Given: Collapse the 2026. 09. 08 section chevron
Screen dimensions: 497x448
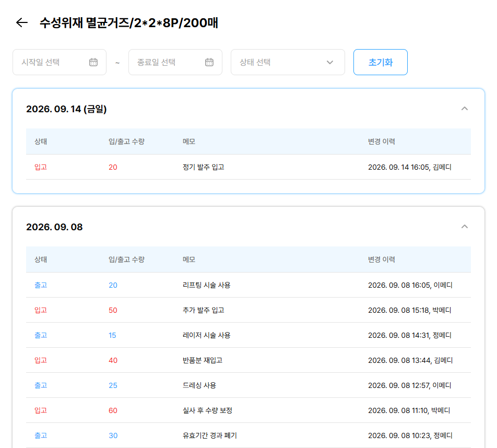Looking at the screenshot, I should 464,227.
